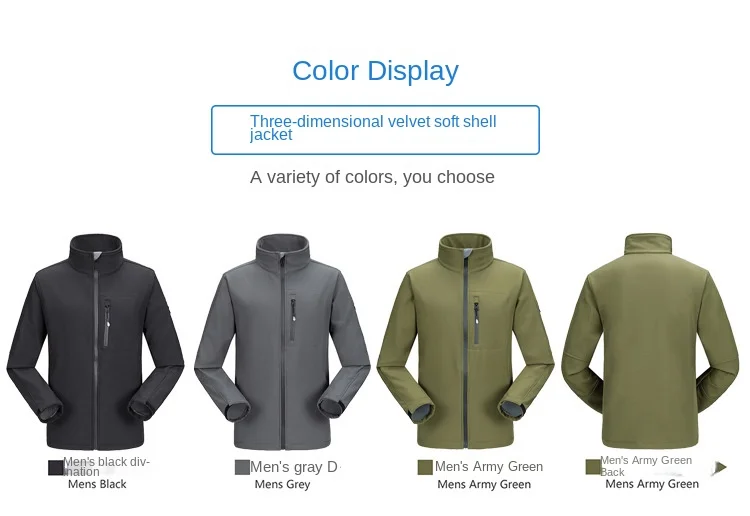750x516 pixels.
Task: Open the black jacket image
Action: point(95,341)
